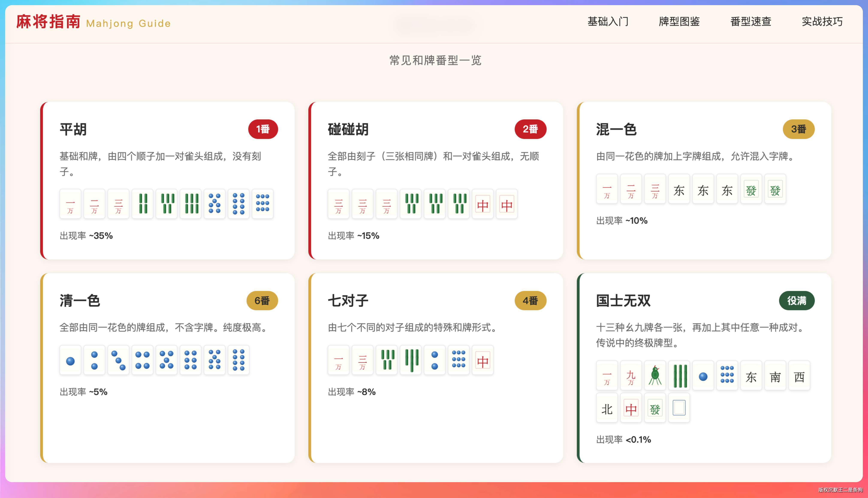Open the 基础入门 nav item
This screenshot has height=498, width=868.
[608, 22]
